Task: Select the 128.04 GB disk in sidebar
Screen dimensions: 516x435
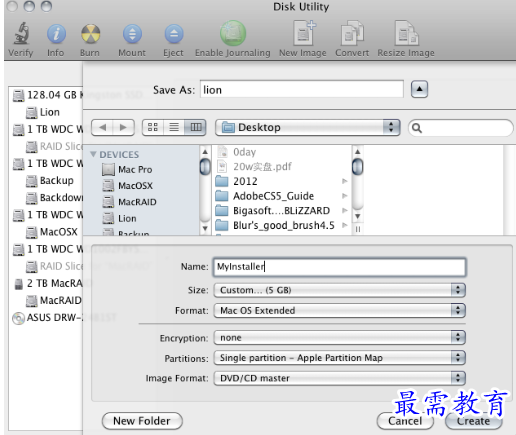Action: point(47,95)
